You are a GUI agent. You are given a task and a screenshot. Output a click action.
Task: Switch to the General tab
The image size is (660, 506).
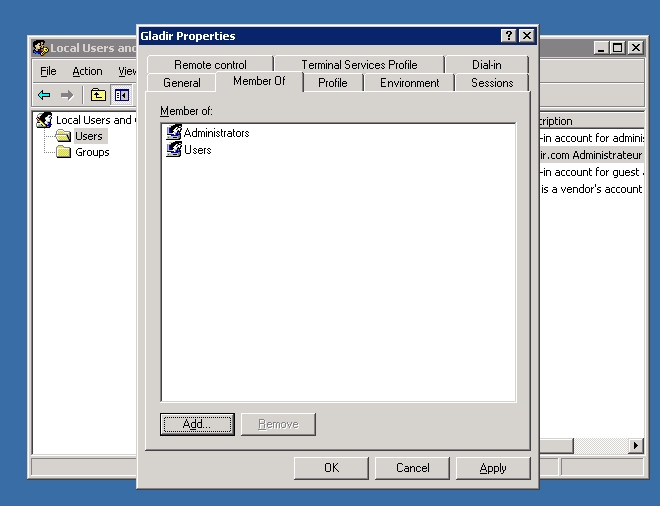[x=181, y=83]
